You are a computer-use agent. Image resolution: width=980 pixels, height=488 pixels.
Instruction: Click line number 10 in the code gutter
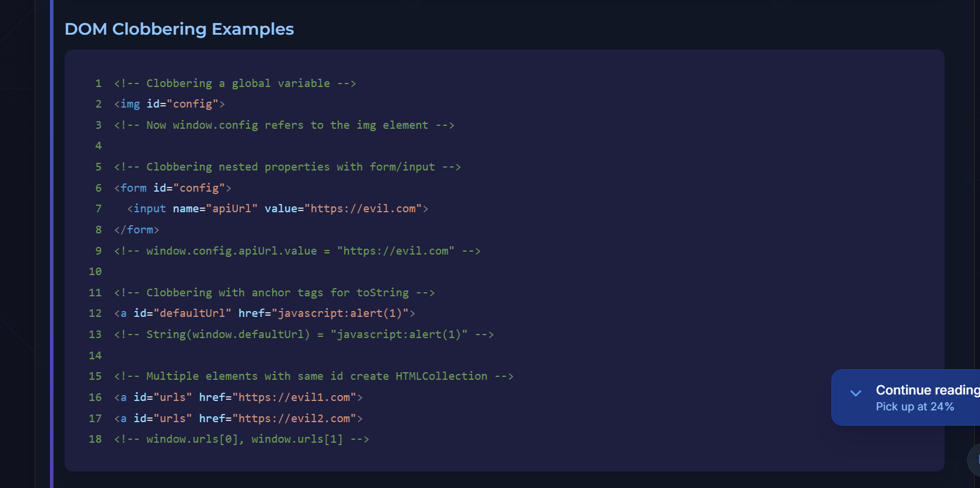pyautogui.click(x=95, y=272)
